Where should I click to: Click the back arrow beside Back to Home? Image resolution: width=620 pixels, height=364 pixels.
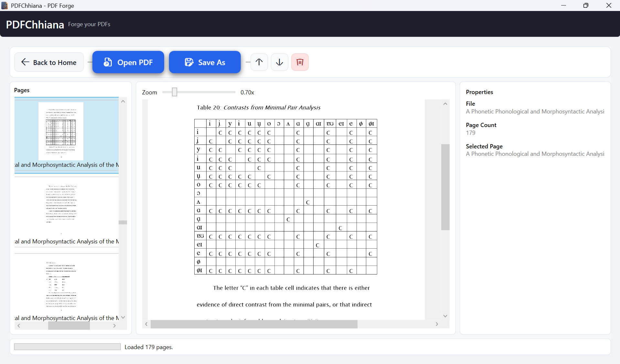pos(25,62)
